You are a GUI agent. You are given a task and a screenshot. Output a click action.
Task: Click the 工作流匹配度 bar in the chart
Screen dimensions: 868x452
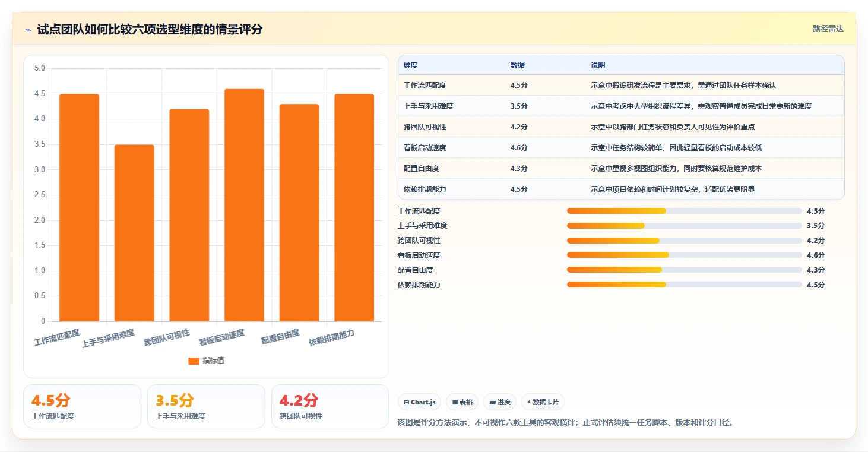click(x=79, y=208)
